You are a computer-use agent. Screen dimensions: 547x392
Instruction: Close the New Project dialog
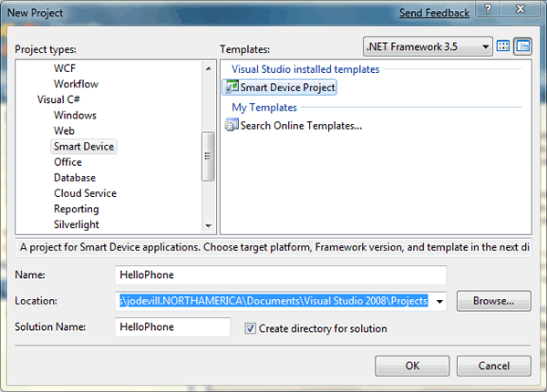pyautogui.click(x=521, y=9)
